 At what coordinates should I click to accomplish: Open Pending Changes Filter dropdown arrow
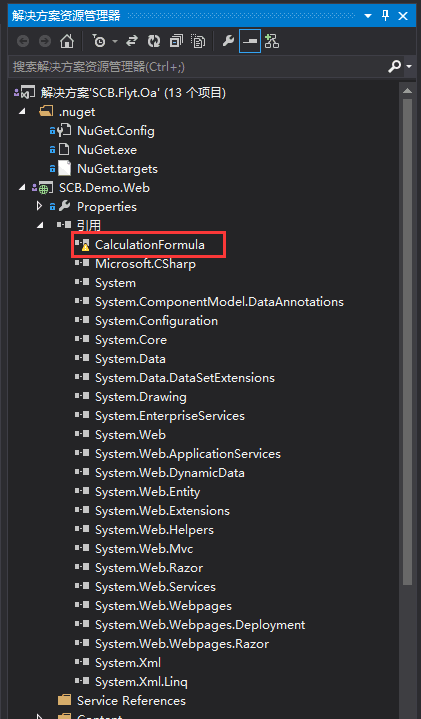point(115,42)
